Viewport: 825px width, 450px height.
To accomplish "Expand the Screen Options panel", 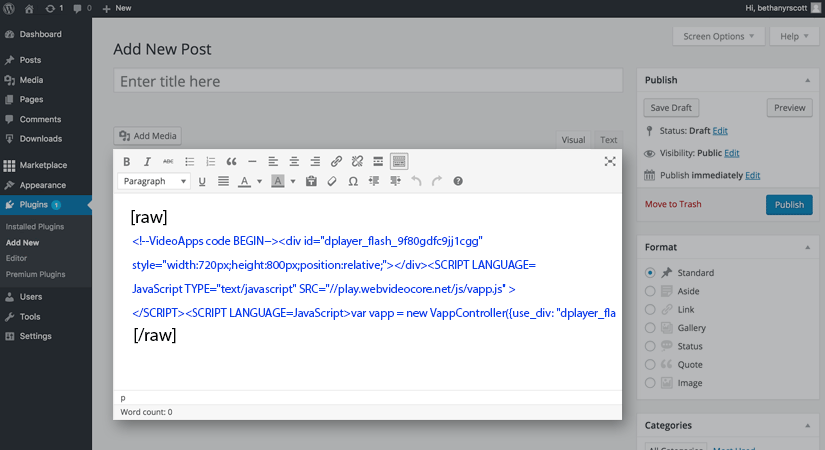I will (x=718, y=36).
